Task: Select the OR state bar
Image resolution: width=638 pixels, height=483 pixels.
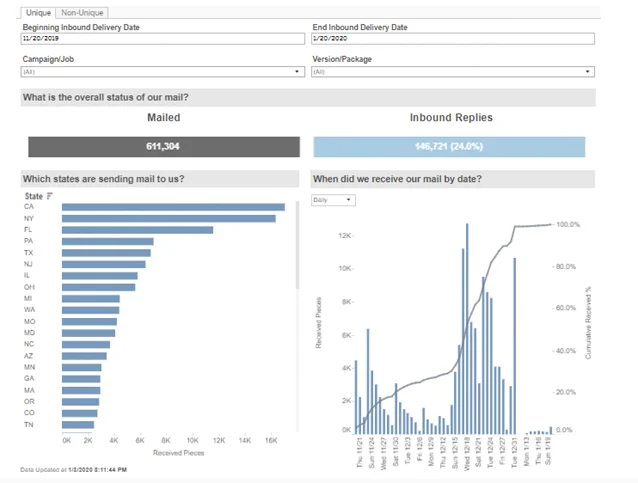Action: click(81, 402)
